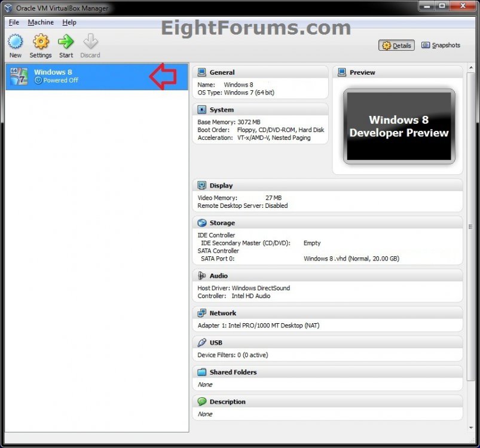Click the Description speech bubble icon

(201, 402)
